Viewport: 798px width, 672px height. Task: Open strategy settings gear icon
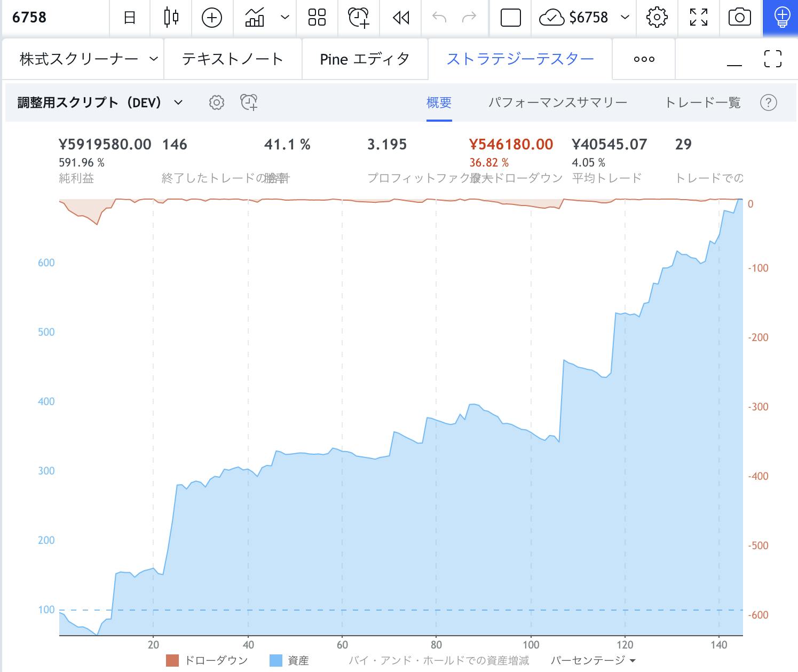tap(217, 102)
